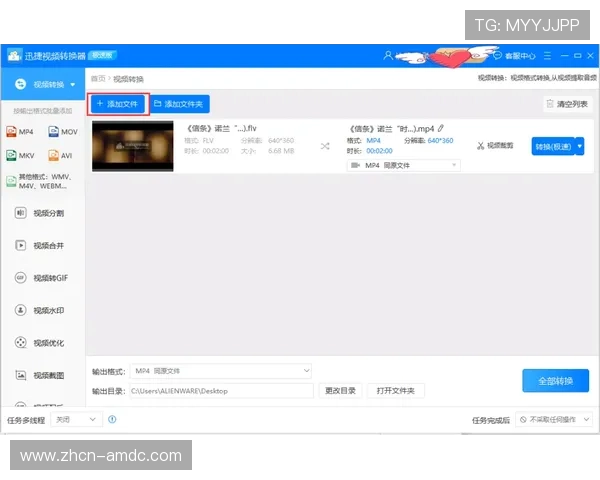Viewport: 600px width, 480px height.
Task: Choose the MP4 format icon in sidebar
Action: (12, 132)
